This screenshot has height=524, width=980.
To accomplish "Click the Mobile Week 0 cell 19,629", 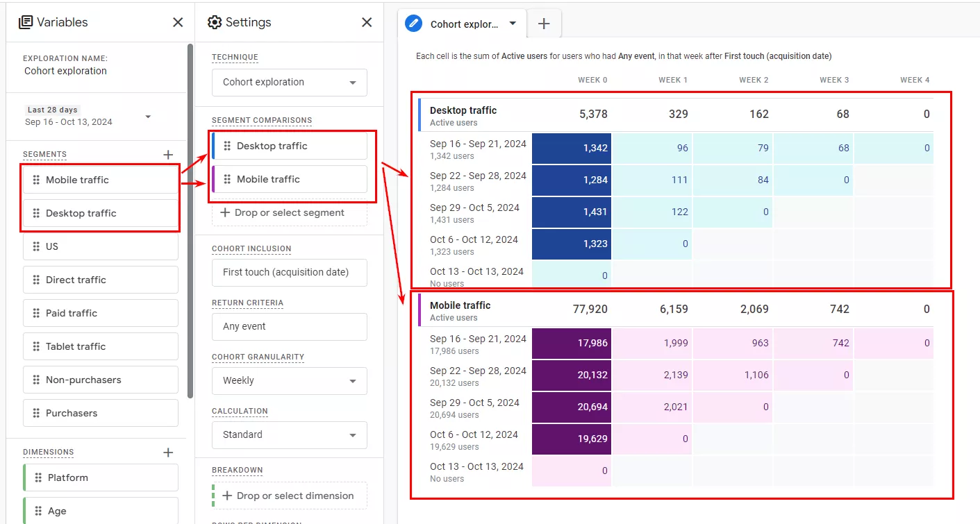I will 572,439.
